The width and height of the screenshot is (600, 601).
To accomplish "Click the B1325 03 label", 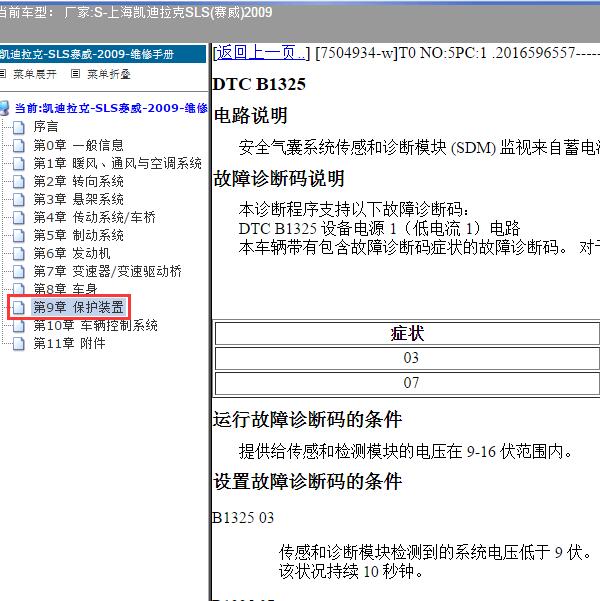I will coord(243,518).
